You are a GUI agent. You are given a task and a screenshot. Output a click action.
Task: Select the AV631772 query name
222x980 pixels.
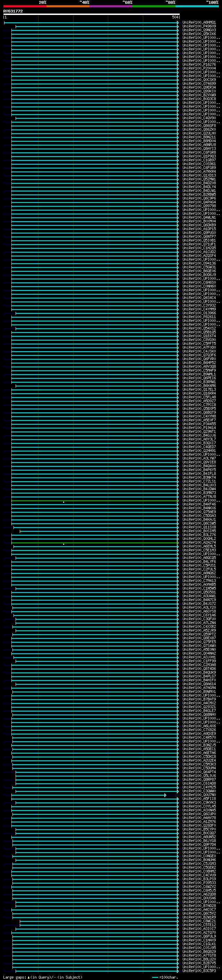tap(13, 11)
